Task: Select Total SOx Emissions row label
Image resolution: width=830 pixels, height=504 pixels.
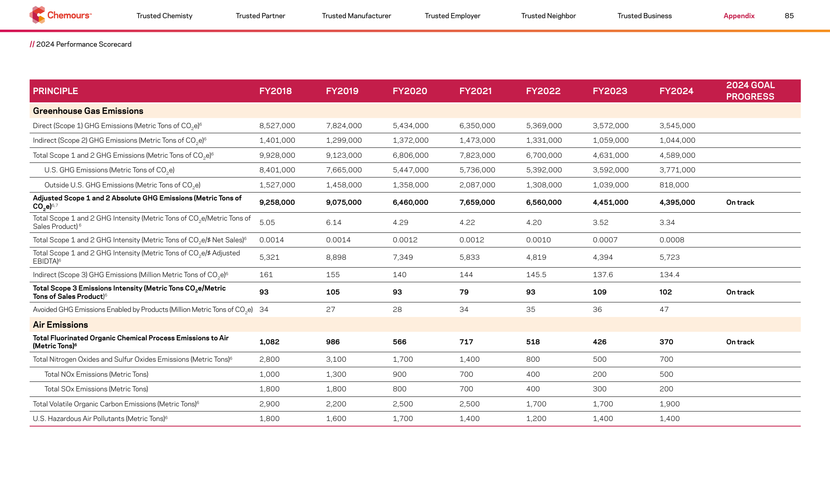Action: [96, 389]
